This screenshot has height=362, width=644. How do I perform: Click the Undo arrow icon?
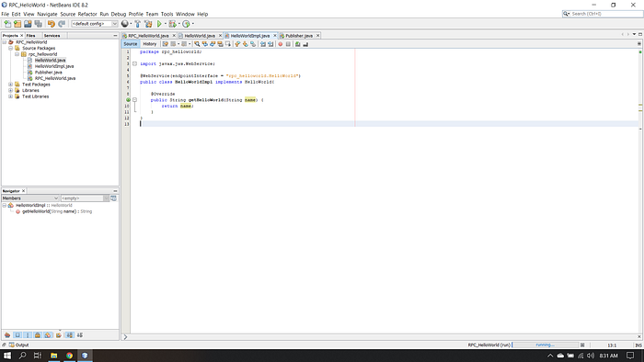pos(51,24)
